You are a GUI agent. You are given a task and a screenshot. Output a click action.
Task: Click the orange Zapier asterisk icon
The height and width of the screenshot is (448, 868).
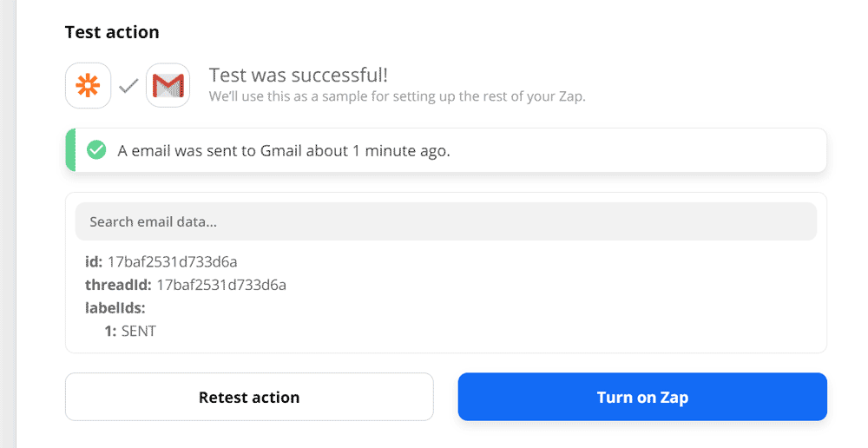point(89,85)
